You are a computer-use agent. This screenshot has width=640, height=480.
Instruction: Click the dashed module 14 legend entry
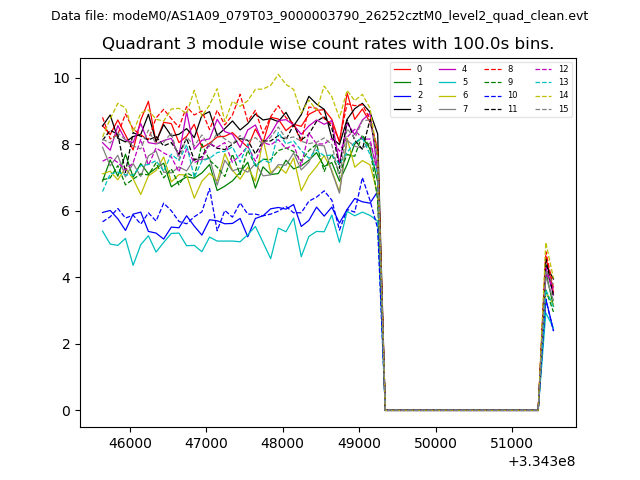(x=548, y=95)
